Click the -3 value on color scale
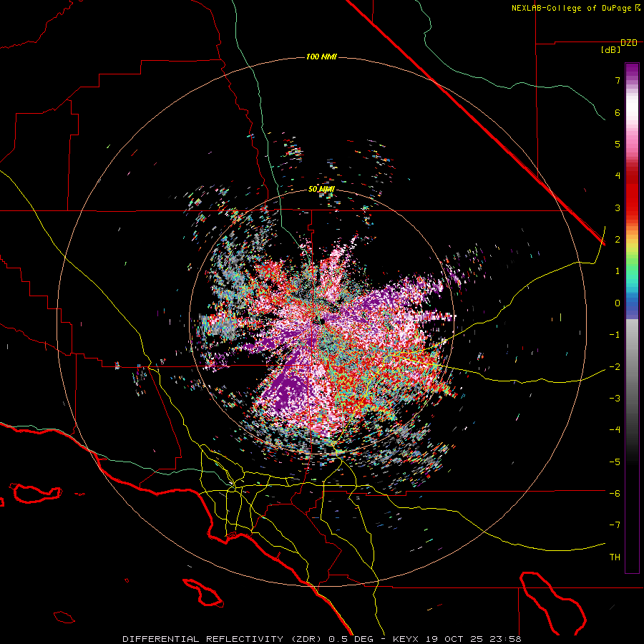Image resolution: width=644 pixels, height=644 pixels. point(615,398)
